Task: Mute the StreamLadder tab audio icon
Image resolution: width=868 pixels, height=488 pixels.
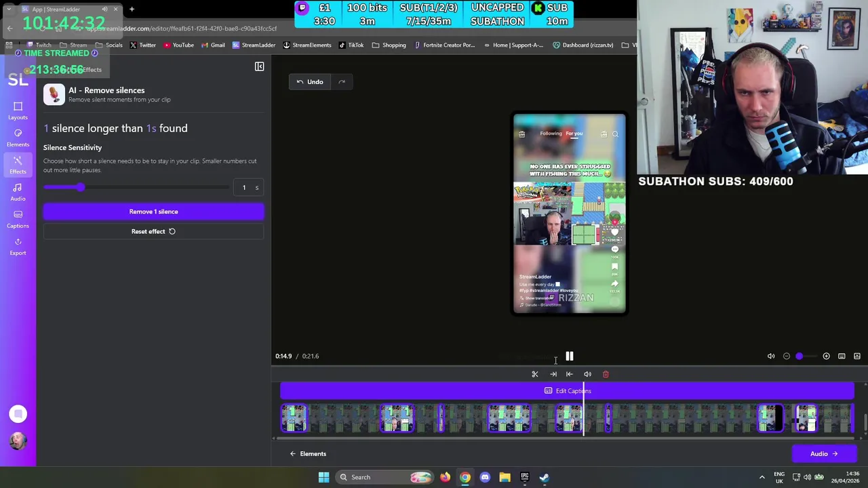Action: tap(104, 9)
